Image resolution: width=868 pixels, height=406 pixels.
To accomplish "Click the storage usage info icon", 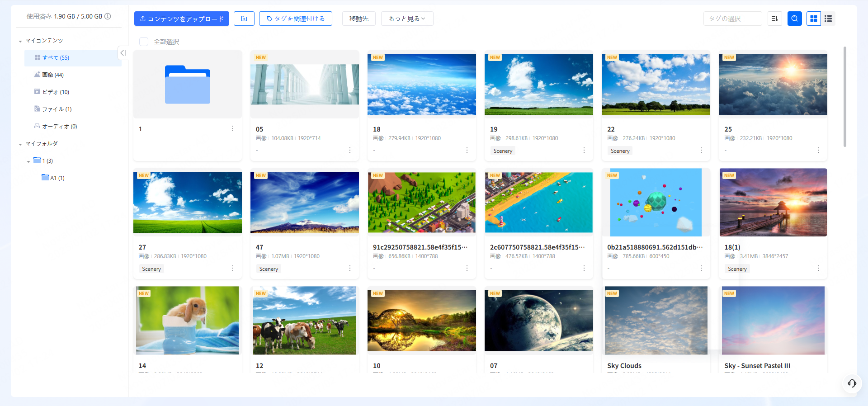I will click(x=108, y=16).
